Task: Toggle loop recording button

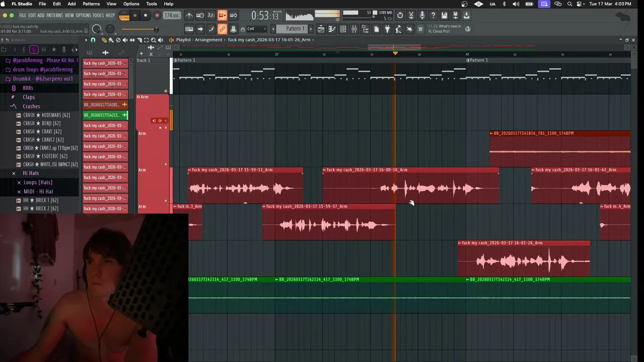Action: point(233,16)
